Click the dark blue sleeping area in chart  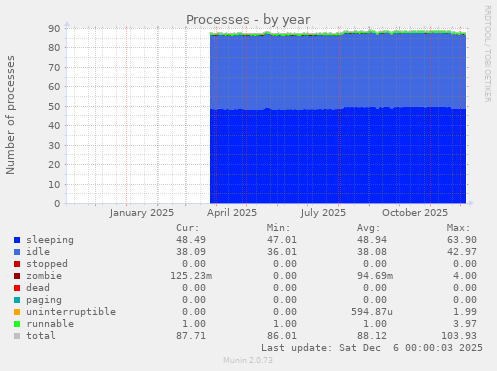coord(338,156)
